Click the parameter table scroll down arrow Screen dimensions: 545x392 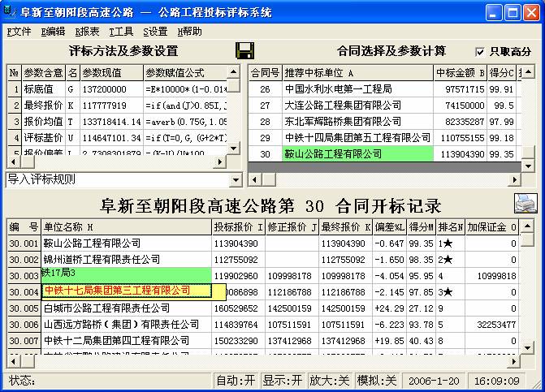pos(234,149)
